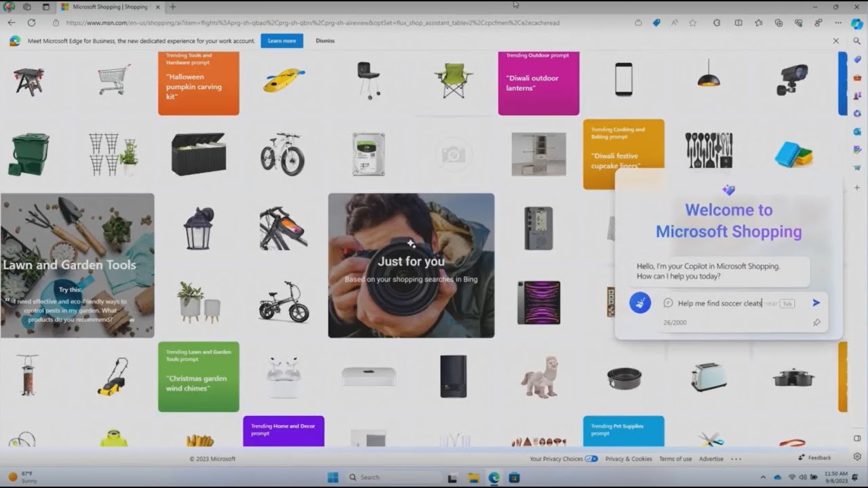Open the Trending Pet Supplies prompt card
This screenshot has height=488, width=868.
(x=624, y=431)
